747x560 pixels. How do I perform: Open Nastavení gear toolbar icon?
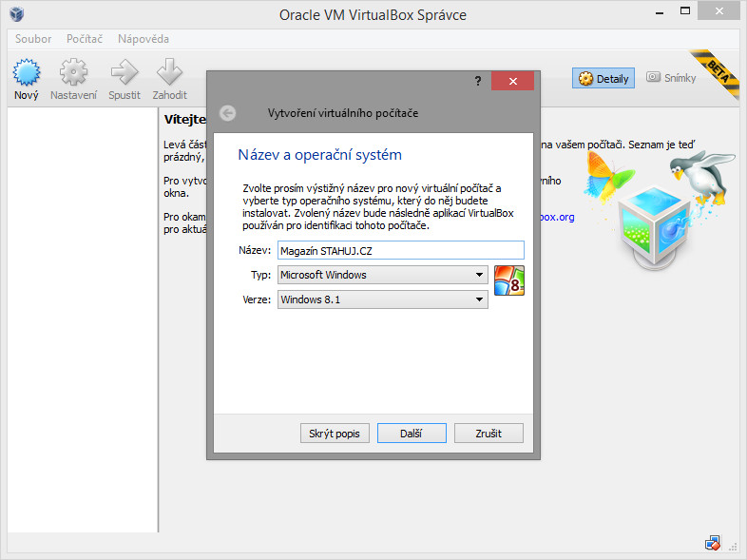[73, 79]
